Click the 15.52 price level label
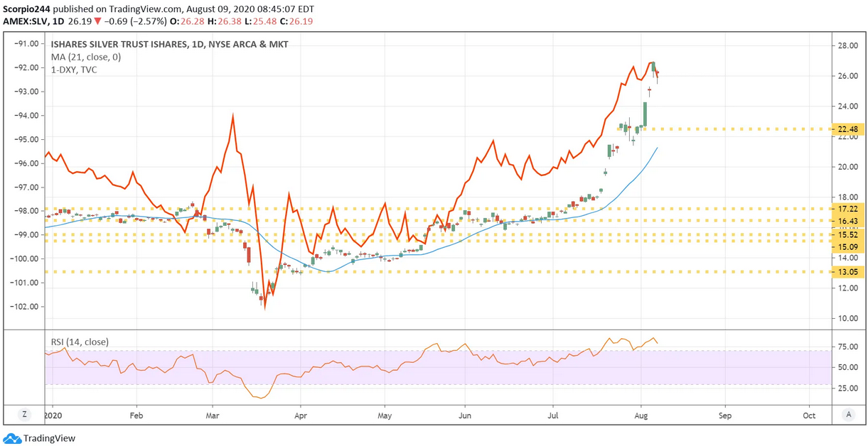The image size is (868, 446). (x=847, y=234)
